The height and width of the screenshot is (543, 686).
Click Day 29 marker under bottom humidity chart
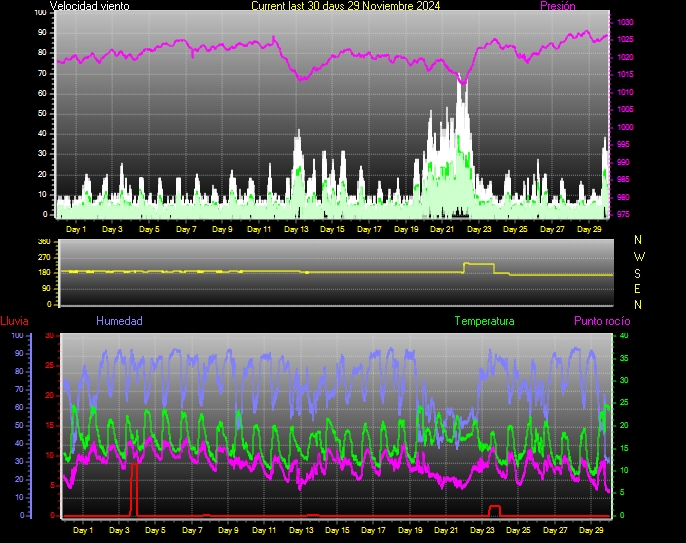point(591,530)
